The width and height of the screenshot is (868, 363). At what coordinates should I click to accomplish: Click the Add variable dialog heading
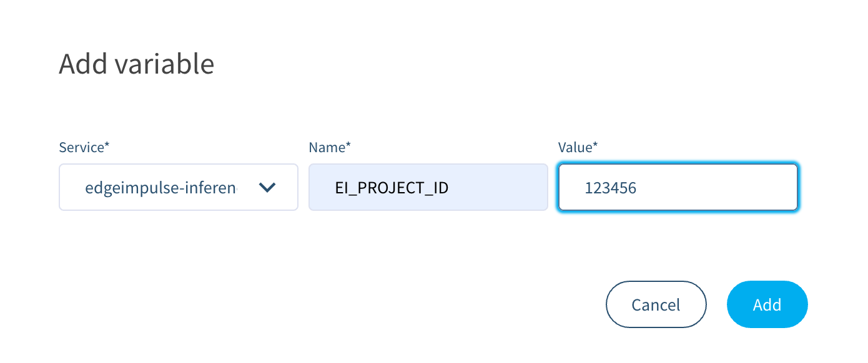point(136,64)
